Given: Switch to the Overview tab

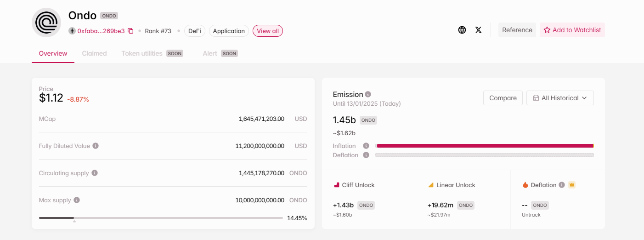Looking at the screenshot, I should tap(53, 53).
